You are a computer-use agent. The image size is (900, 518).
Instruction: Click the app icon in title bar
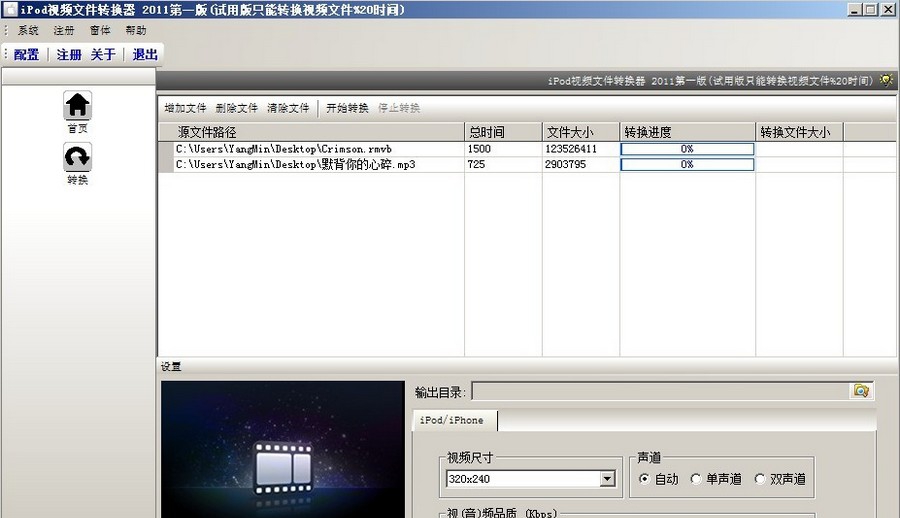coord(10,9)
